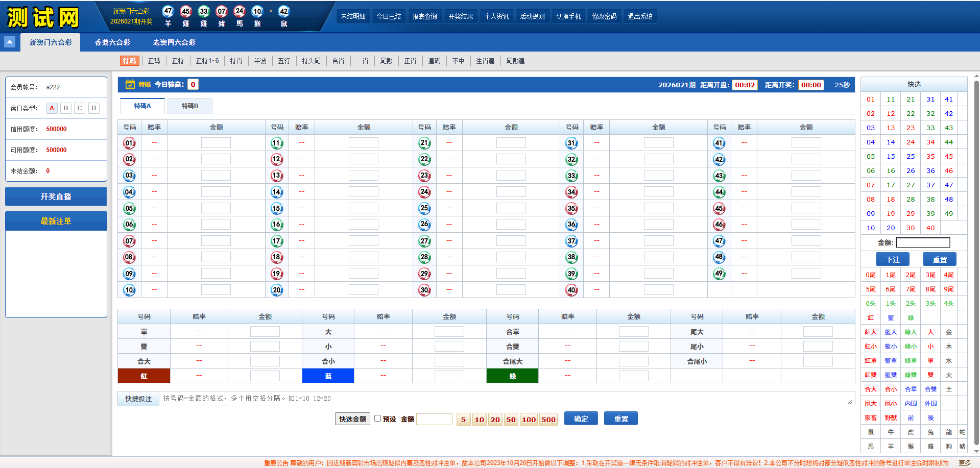
Task: Select handicap type B
Action: [66, 108]
